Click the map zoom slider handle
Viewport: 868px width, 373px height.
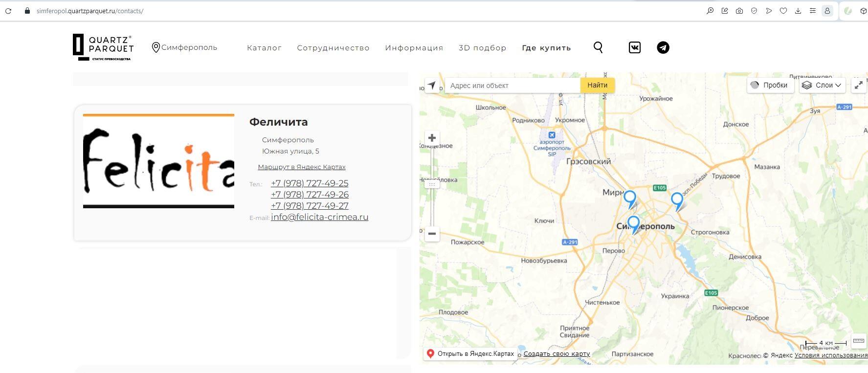point(432,184)
